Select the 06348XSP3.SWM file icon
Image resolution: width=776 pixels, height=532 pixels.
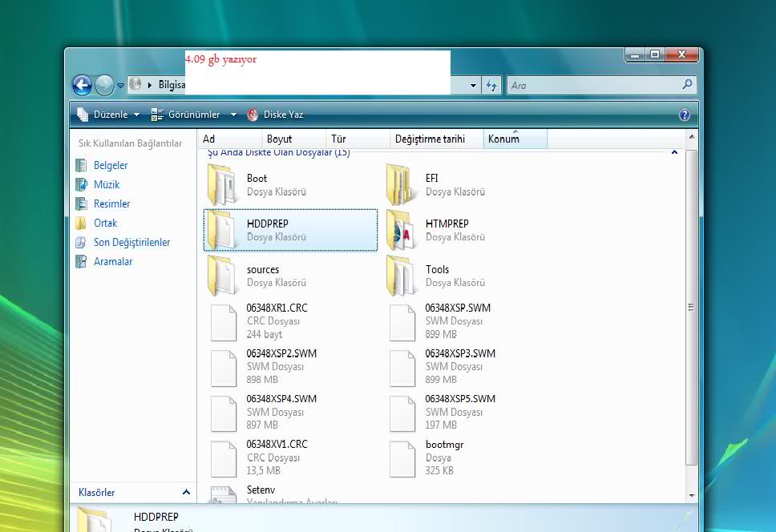[402, 368]
